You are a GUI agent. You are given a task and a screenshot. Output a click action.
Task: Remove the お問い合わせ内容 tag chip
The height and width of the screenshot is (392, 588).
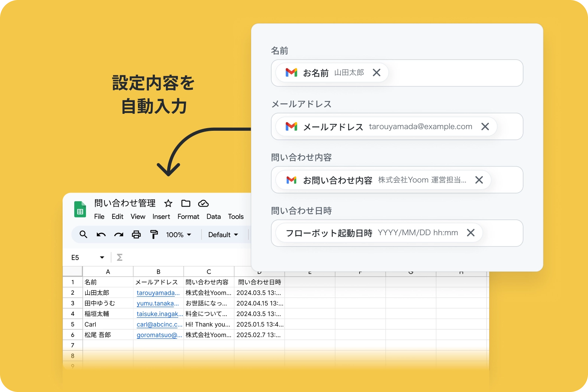click(479, 180)
